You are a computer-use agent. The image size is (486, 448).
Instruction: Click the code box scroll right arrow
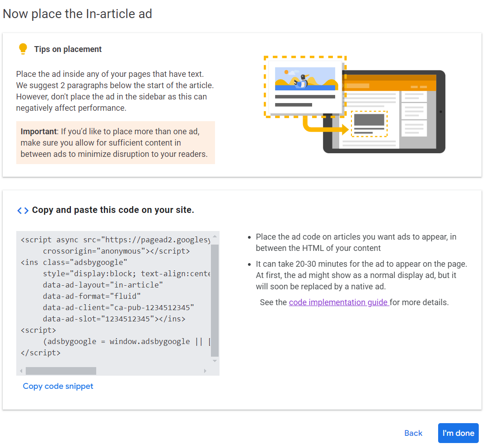coord(205,371)
